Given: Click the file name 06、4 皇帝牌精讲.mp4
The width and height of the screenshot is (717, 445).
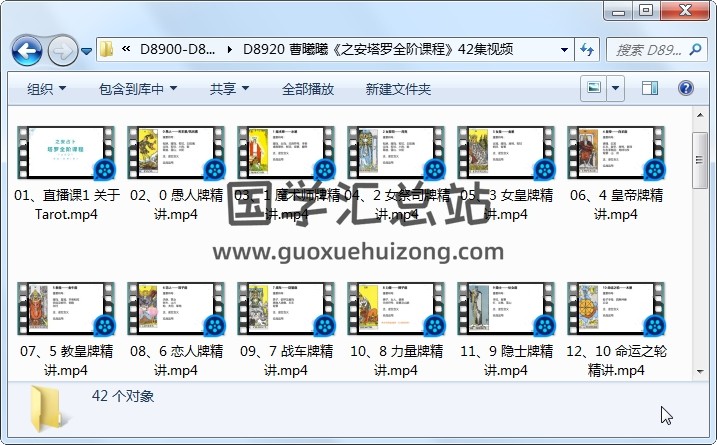Looking at the screenshot, I should click(x=616, y=204).
